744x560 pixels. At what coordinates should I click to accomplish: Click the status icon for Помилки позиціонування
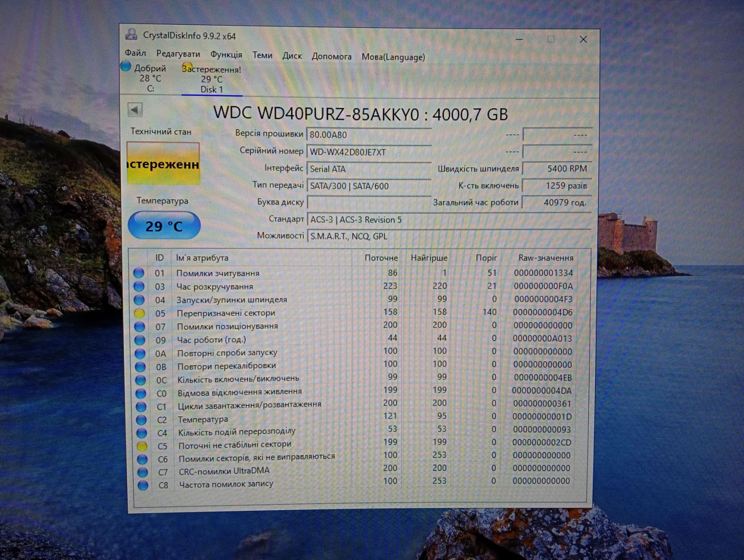coord(139,327)
